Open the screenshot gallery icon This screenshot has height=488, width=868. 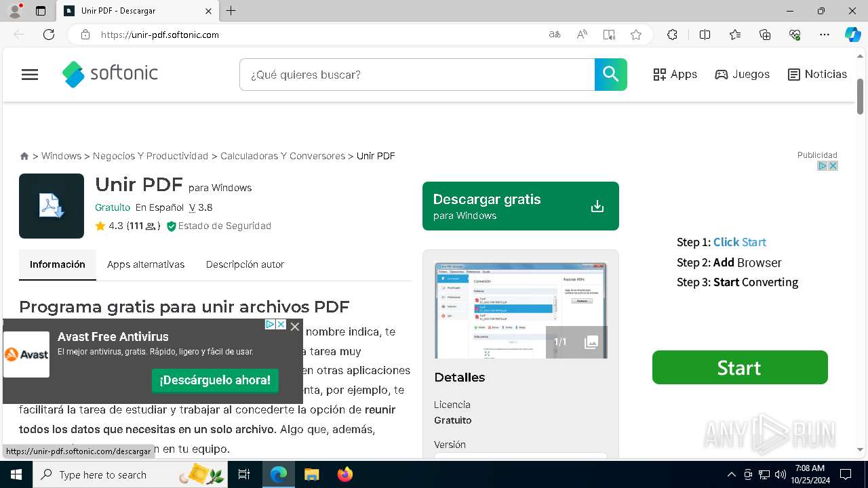(x=591, y=342)
